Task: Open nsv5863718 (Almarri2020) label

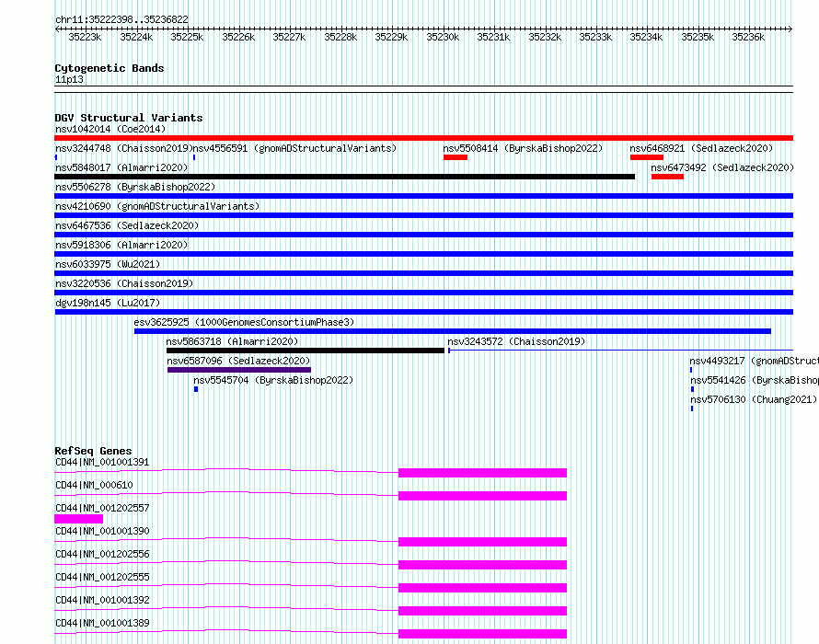Action: [232, 341]
